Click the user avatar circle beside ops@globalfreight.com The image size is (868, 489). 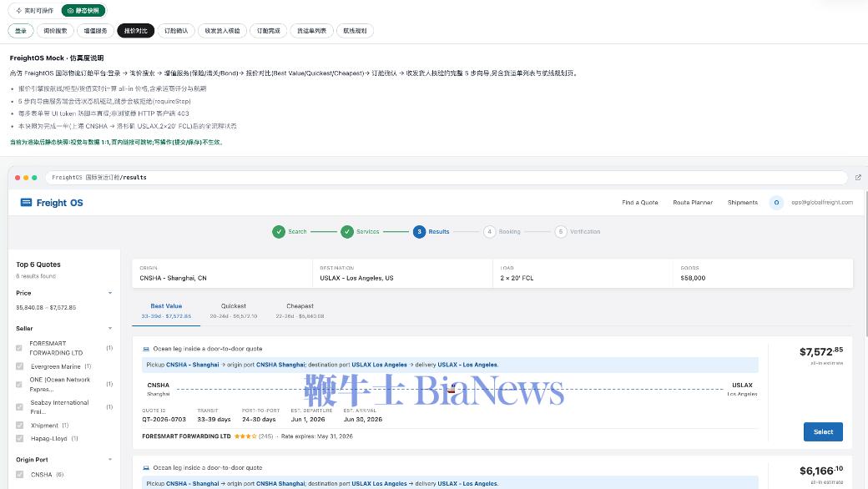(776, 203)
